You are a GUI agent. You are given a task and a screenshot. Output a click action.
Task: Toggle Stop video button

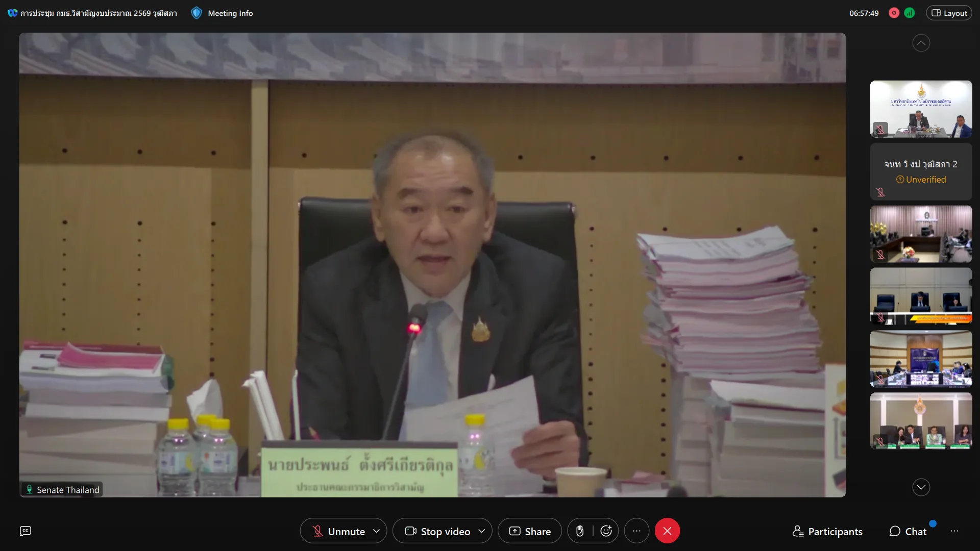pyautogui.click(x=437, y=531)
